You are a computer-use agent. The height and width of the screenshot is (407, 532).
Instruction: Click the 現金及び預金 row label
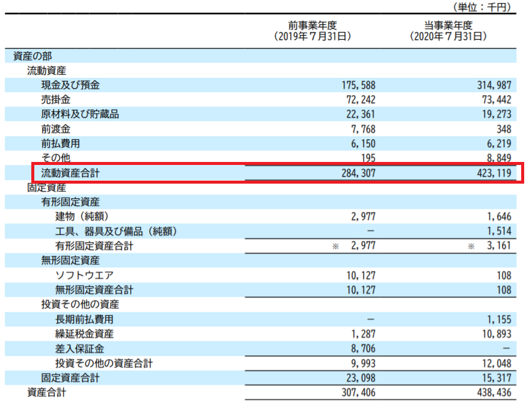click(70, 85)
